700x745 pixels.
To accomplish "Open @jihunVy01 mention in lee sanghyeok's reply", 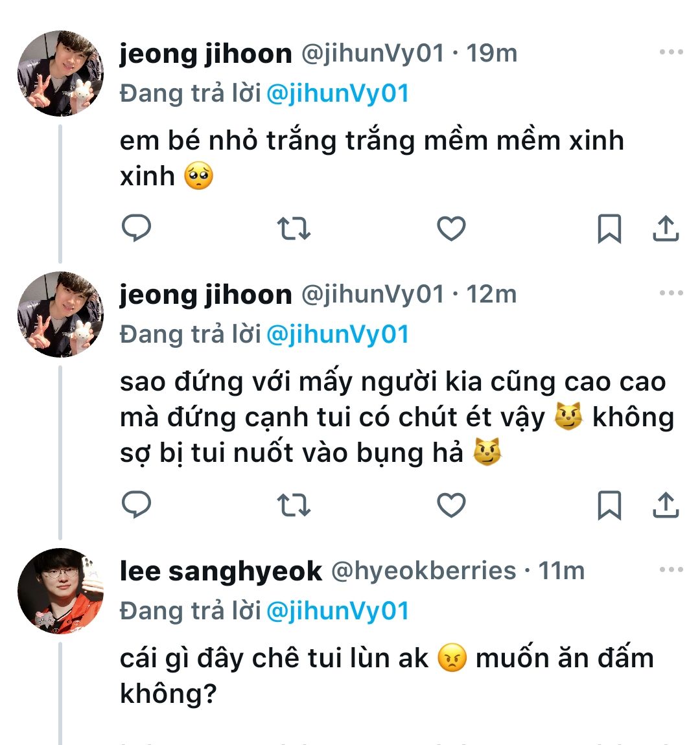I will 338,611.
